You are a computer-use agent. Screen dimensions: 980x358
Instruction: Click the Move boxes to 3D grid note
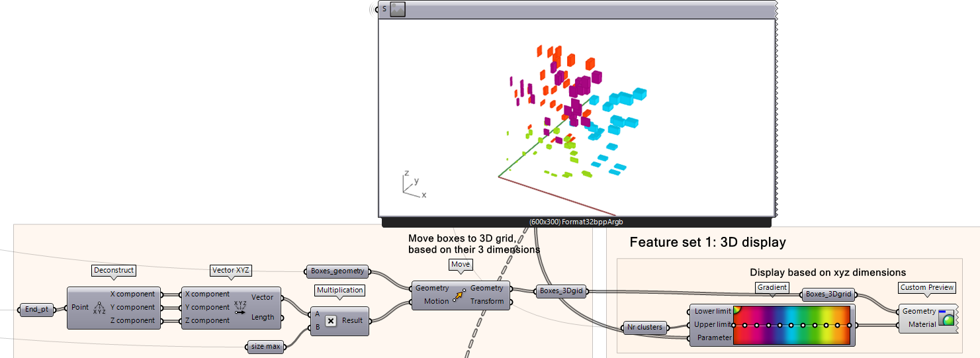(x=474, y=244)
